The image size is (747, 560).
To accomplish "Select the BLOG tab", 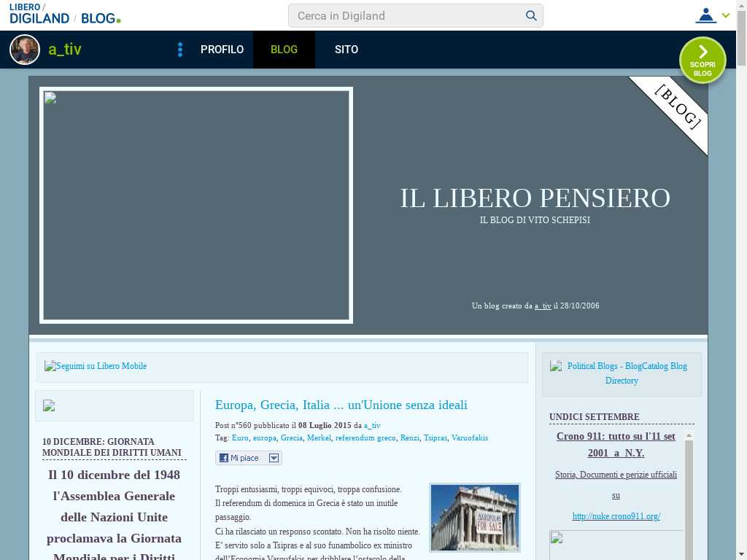I will [284, 50].
